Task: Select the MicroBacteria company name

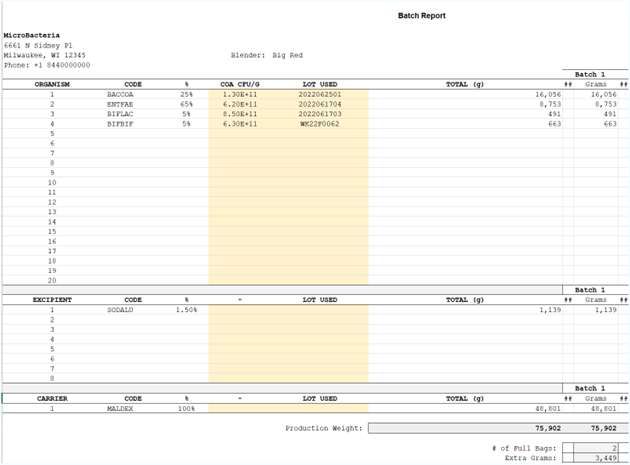Action: pos(31,35)
